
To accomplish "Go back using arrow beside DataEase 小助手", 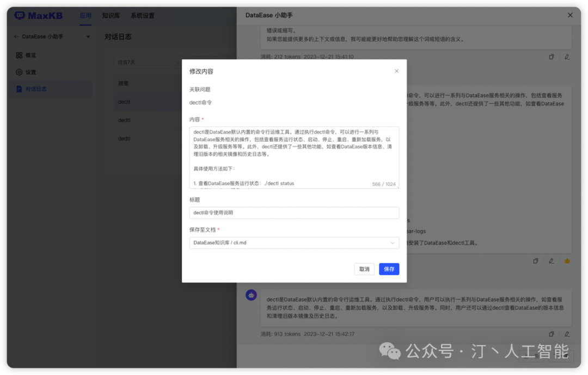I will click(x=16, y=37).
